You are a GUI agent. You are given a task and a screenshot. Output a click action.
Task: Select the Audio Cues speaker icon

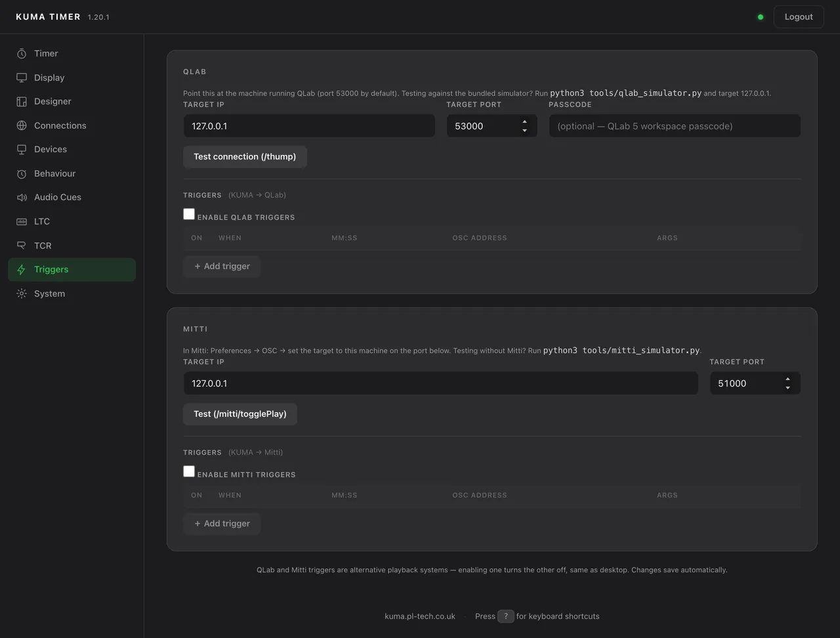point(22,197)
